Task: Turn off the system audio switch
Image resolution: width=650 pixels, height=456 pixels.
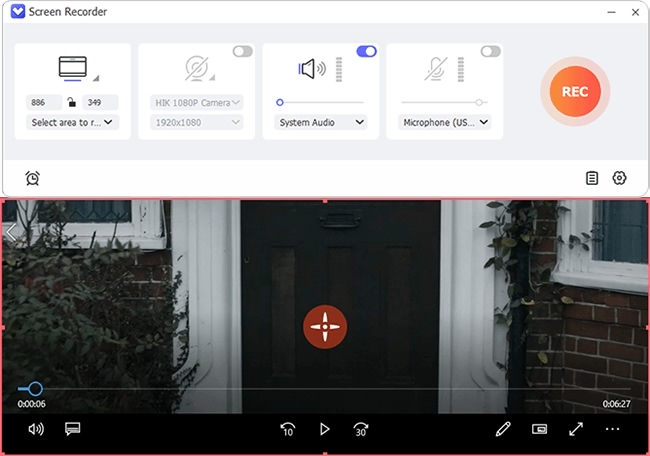Action: [x=366, y=52]
